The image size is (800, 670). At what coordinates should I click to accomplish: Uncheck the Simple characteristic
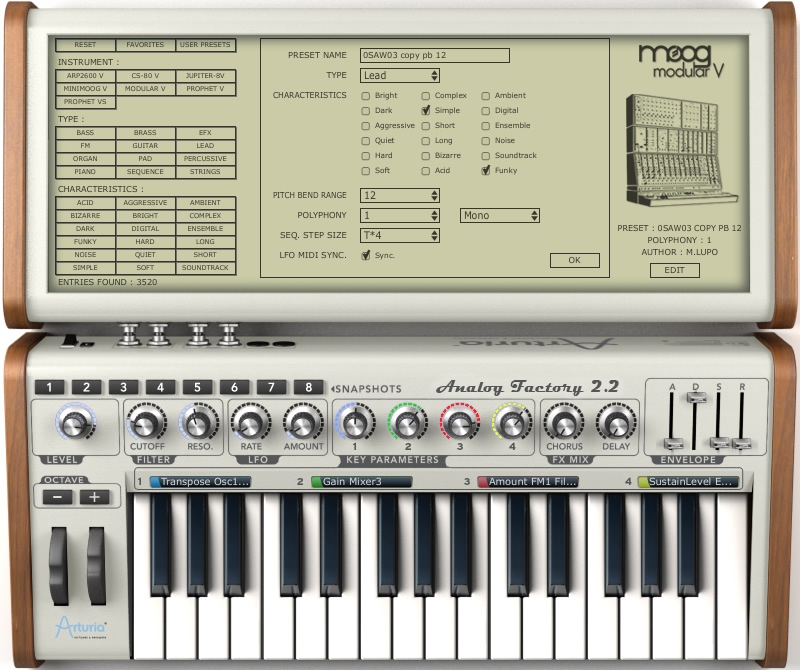click(426, 111)
